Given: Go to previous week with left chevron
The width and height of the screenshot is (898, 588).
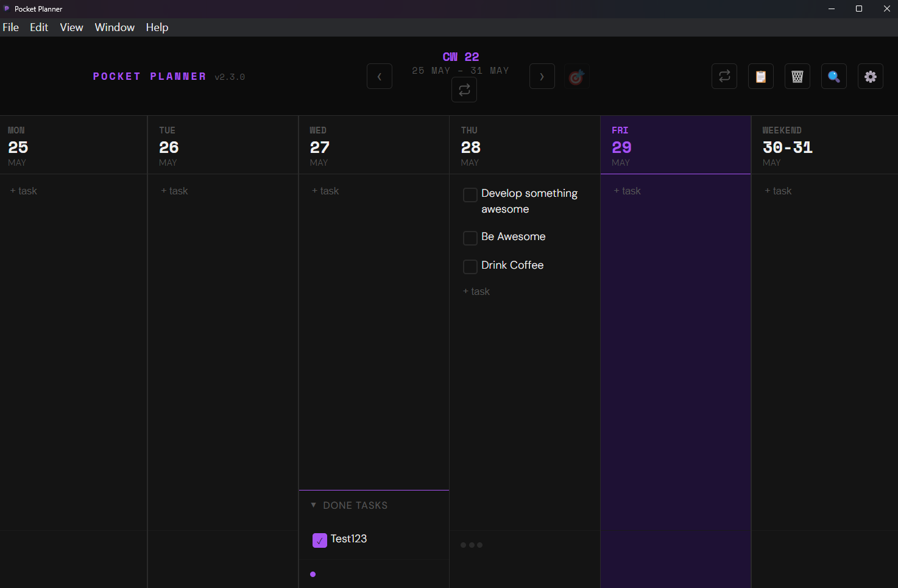Looking at the screenshot, I should click(x=380, y=76).
